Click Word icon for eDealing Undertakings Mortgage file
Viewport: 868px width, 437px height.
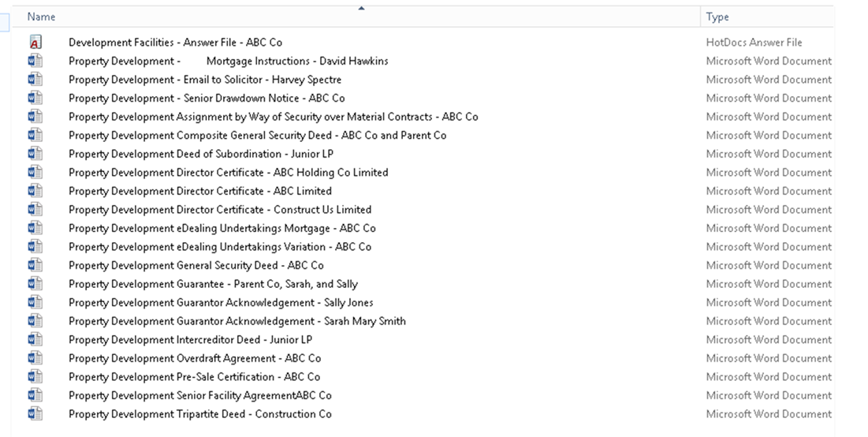pos(35,228)
